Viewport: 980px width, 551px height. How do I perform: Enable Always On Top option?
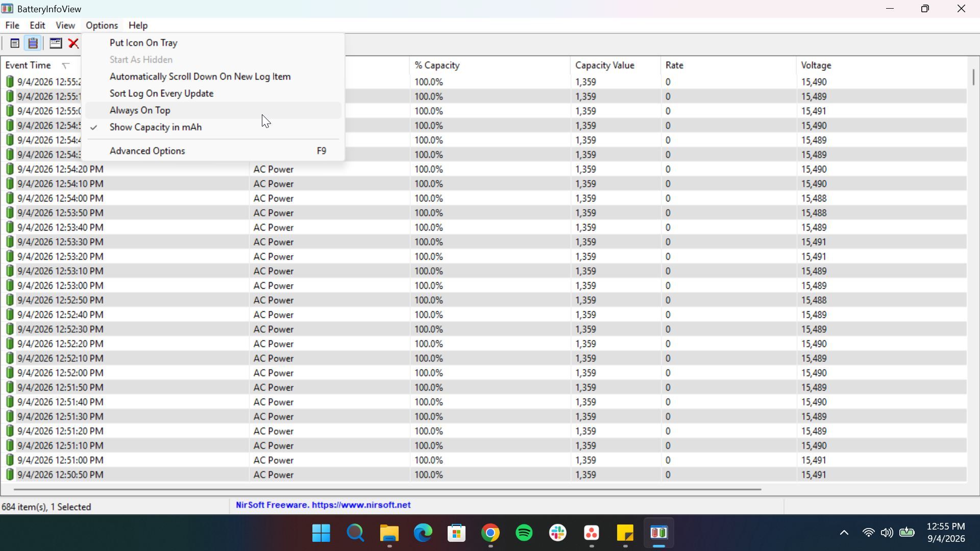[x=213, y=110]
